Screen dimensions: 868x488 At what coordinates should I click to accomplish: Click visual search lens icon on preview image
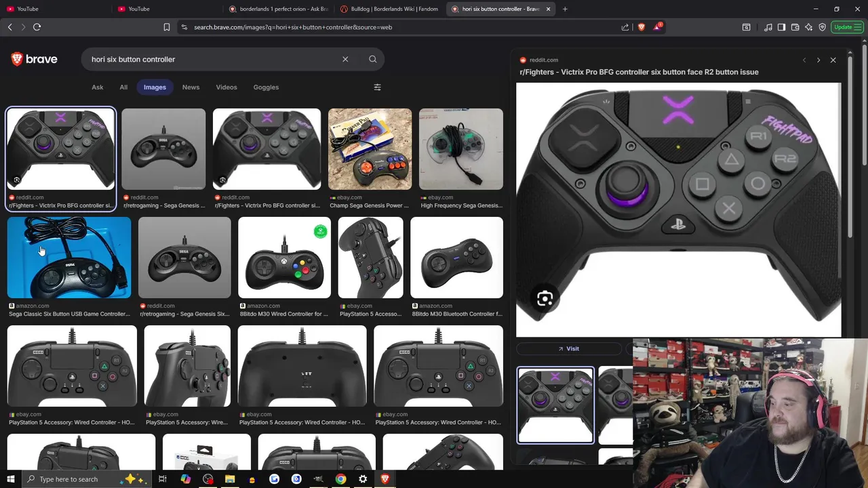545,299
